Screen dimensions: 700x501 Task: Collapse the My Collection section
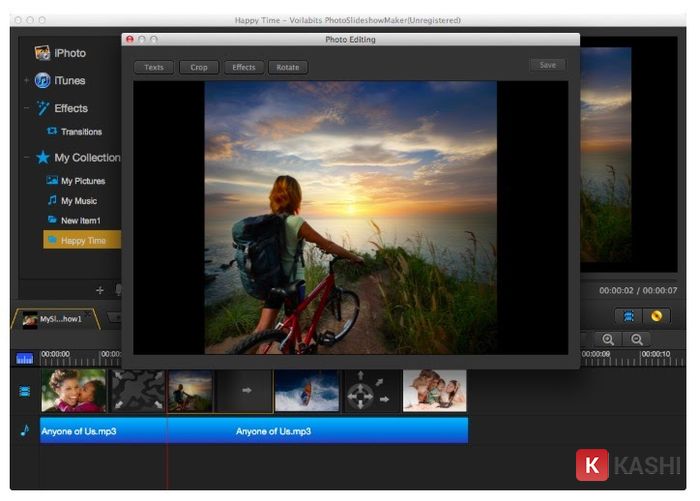click(x=26, y=158)
